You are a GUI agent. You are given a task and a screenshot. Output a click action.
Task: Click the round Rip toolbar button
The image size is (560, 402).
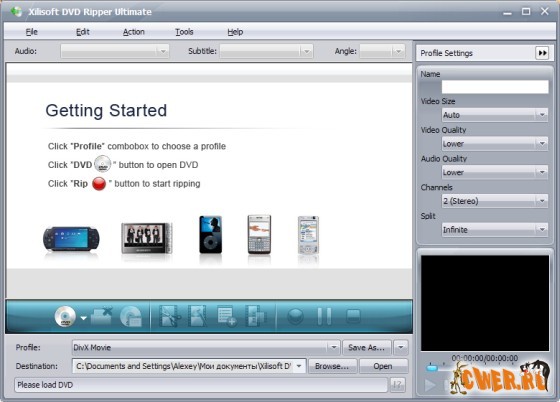pos(295,316)
